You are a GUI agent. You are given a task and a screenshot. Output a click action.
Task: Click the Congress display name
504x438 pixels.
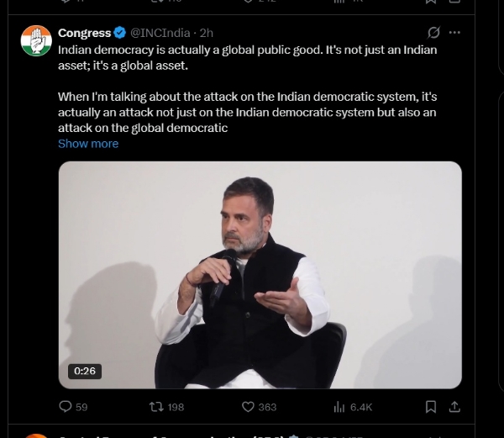pyautogui.click(x=84, y=33)
